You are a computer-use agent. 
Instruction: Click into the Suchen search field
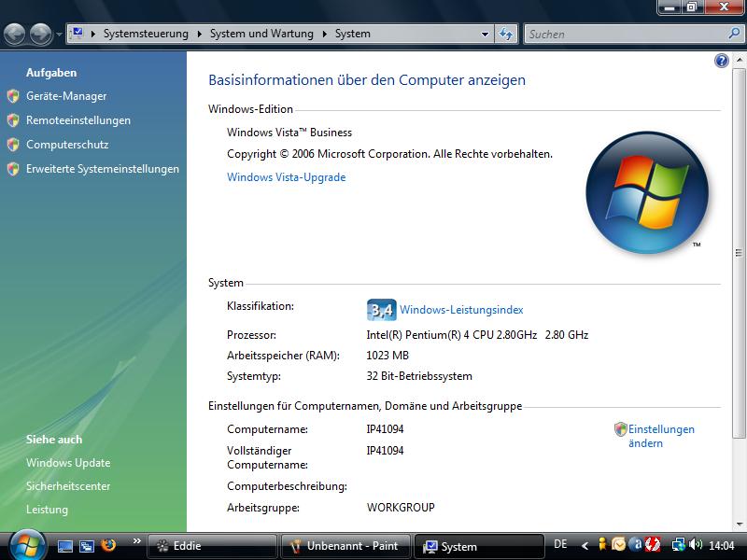pos(624,34)
